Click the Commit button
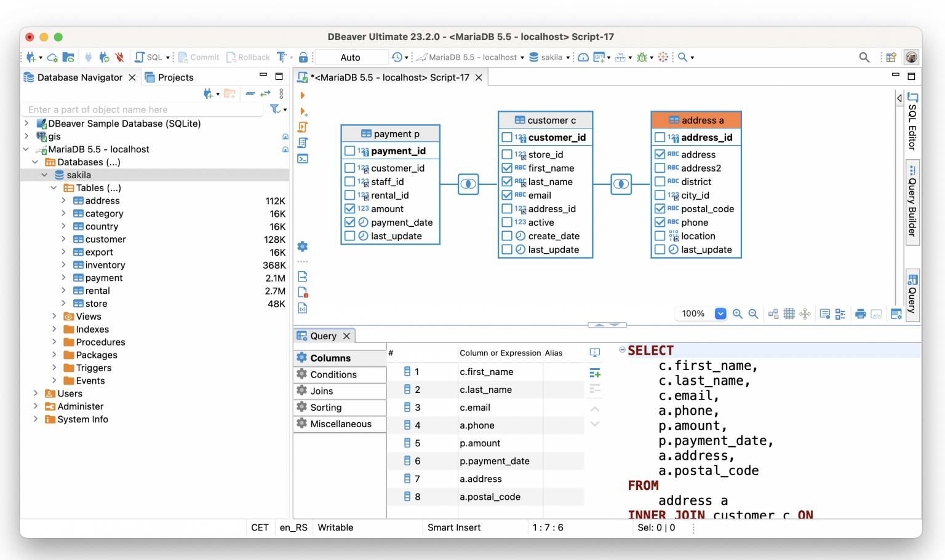 coord(198,57)
